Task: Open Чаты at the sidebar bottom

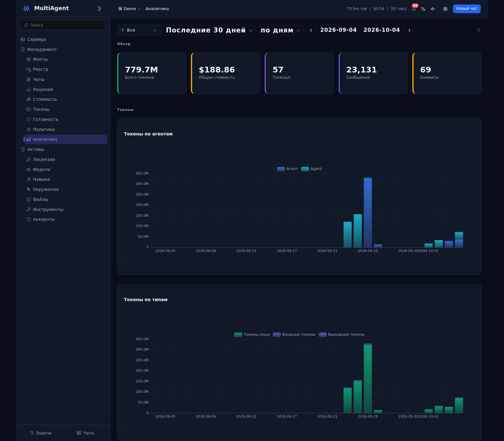Action: (x=86, y=433)
